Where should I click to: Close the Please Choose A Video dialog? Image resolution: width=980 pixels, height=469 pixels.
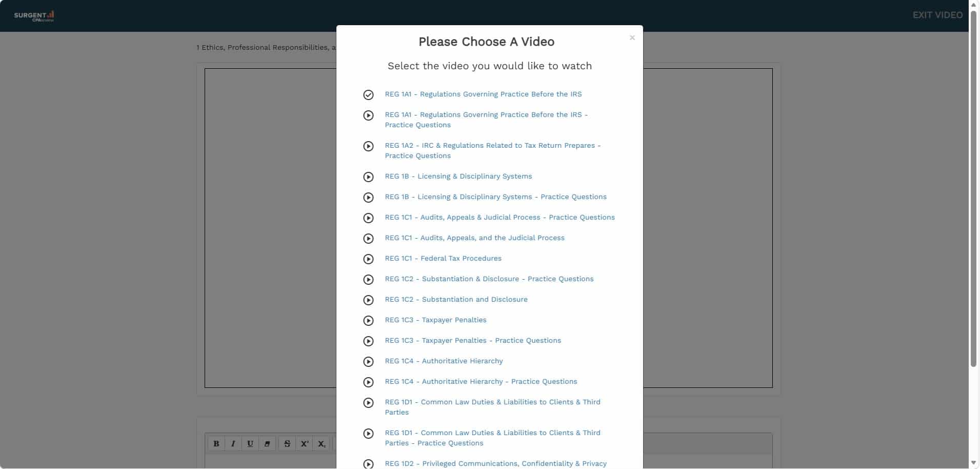[632, 37]
